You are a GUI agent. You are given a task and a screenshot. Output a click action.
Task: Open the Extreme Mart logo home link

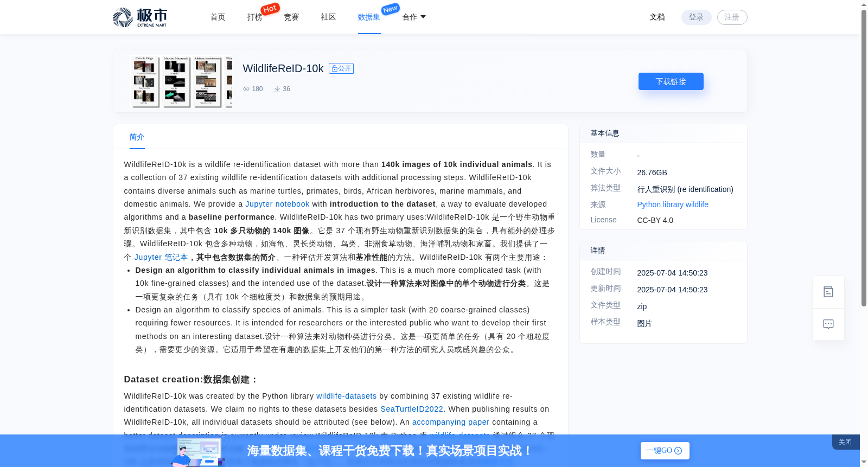(140, 17)
